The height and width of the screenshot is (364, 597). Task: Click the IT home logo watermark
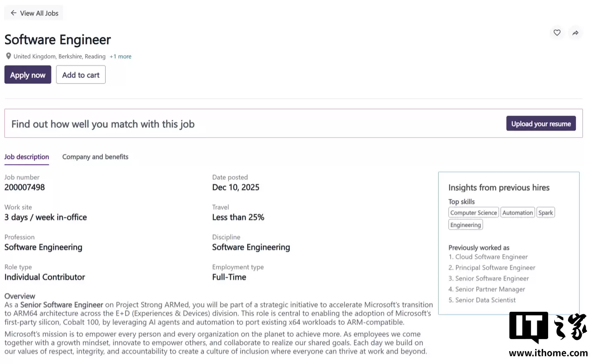tap(548, 327)
